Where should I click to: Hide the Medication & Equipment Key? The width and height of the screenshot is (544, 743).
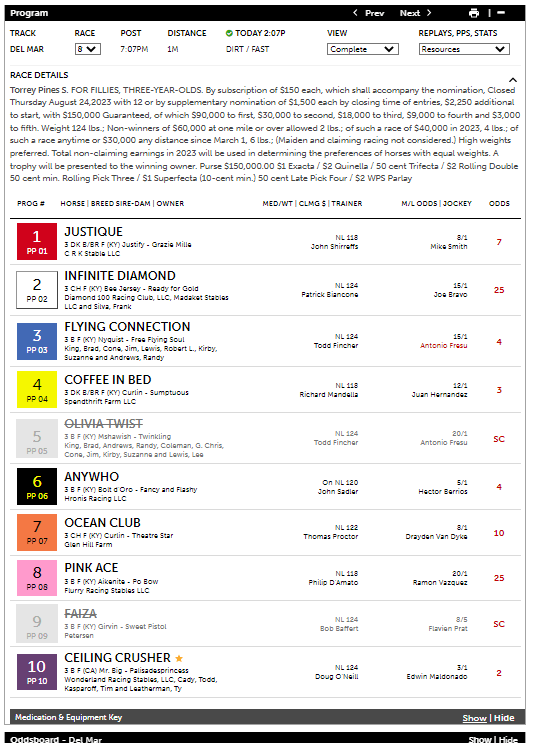click(504, 718)
